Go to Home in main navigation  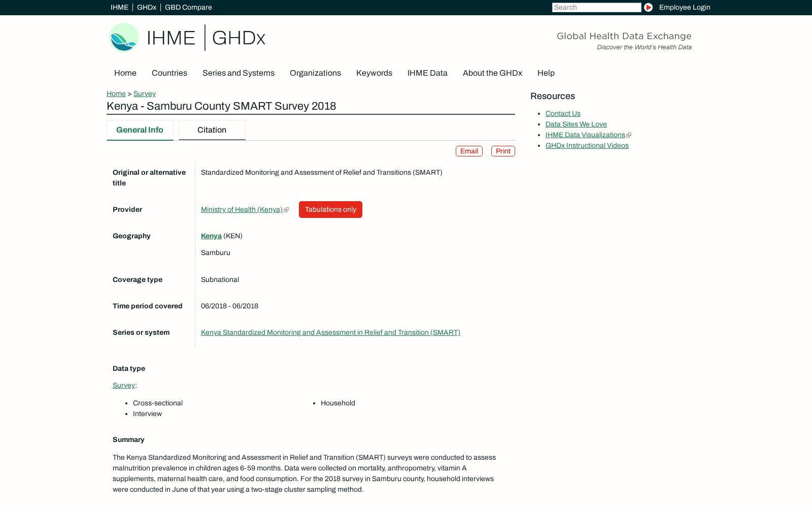pos(125,73)
